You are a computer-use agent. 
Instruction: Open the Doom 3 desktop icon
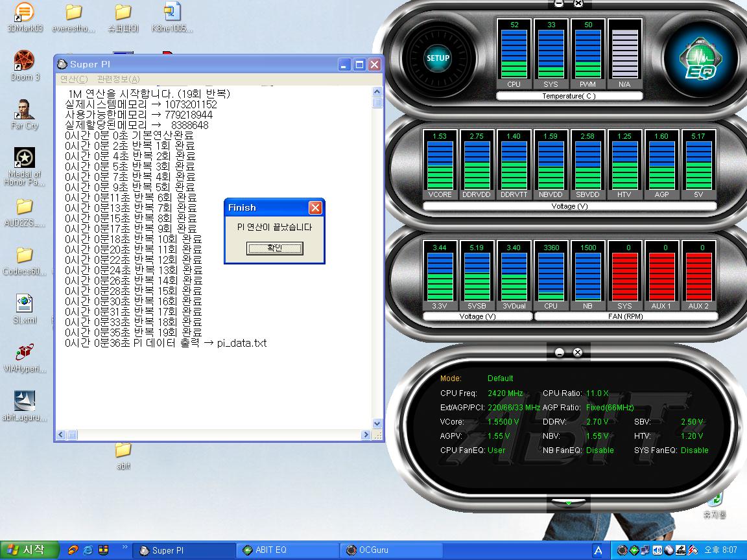(x=24, y=65)
